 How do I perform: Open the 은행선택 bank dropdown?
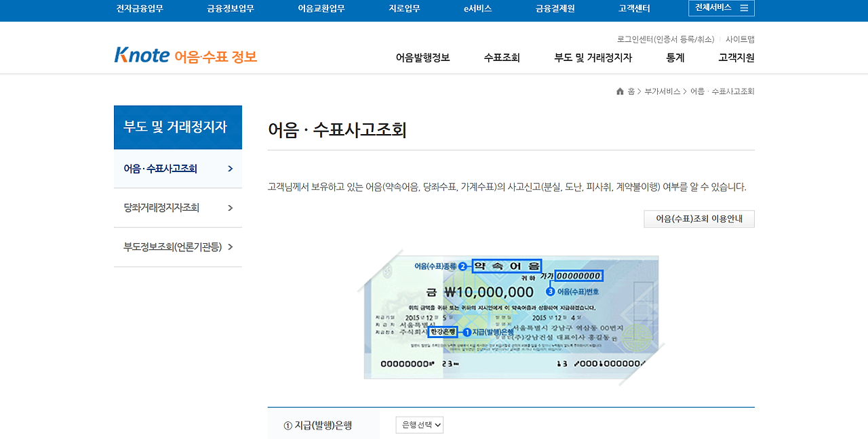[420, 425]
